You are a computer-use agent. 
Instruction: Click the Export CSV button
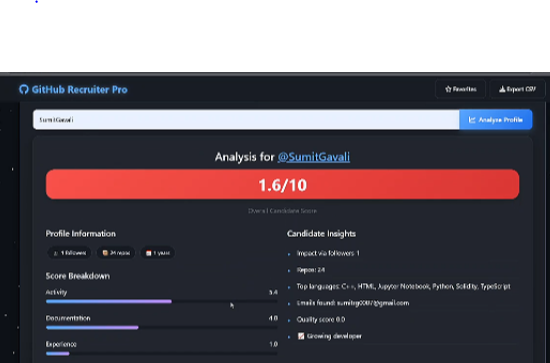click(517, 89)
